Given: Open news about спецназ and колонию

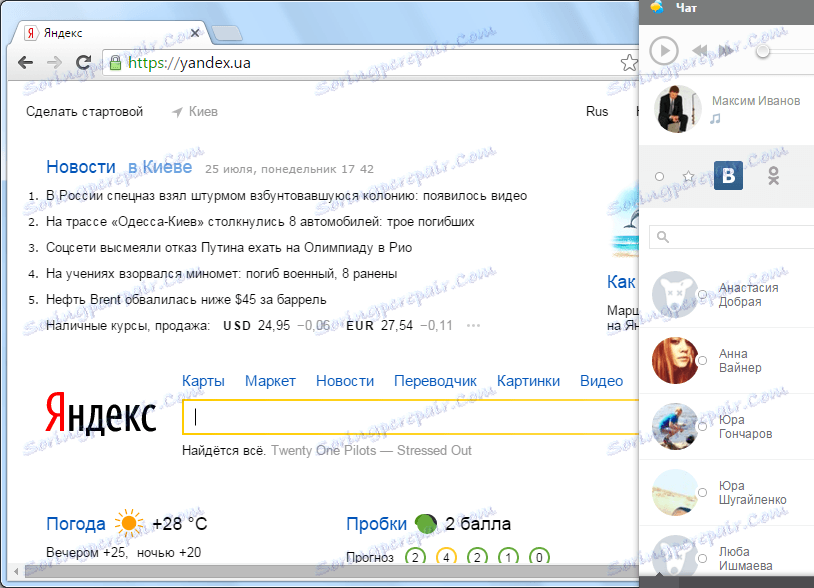Looking at the screenshot, I should pyautogui.click(x=287, y=196).
